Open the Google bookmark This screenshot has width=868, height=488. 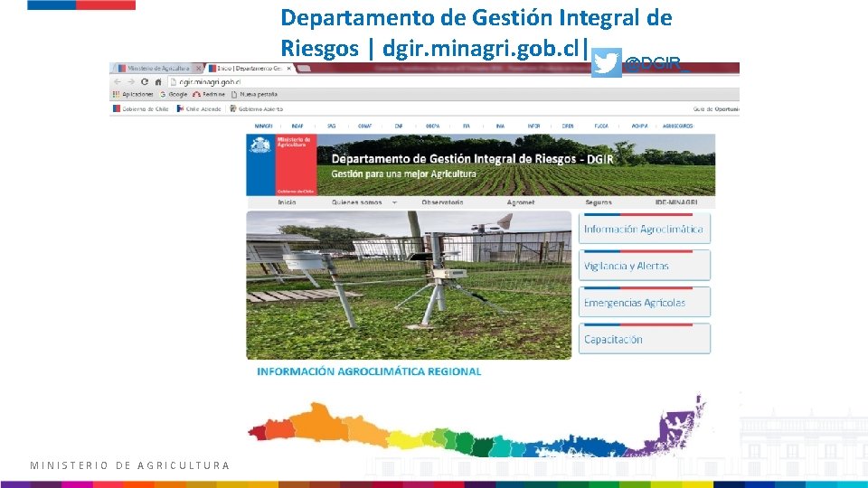[x=174, y=95]
